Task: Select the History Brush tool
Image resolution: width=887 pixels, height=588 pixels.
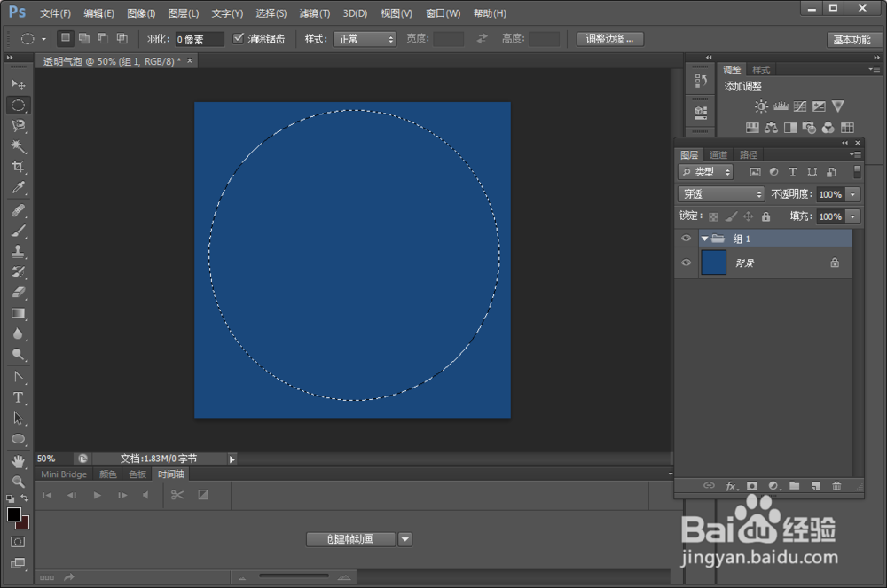Action: coord(18,271)
